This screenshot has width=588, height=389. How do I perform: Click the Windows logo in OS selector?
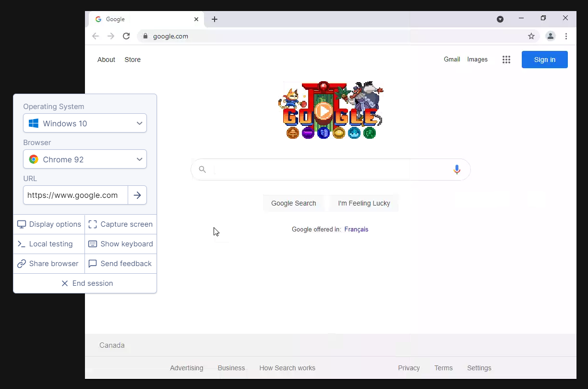[x=34, y=123]
